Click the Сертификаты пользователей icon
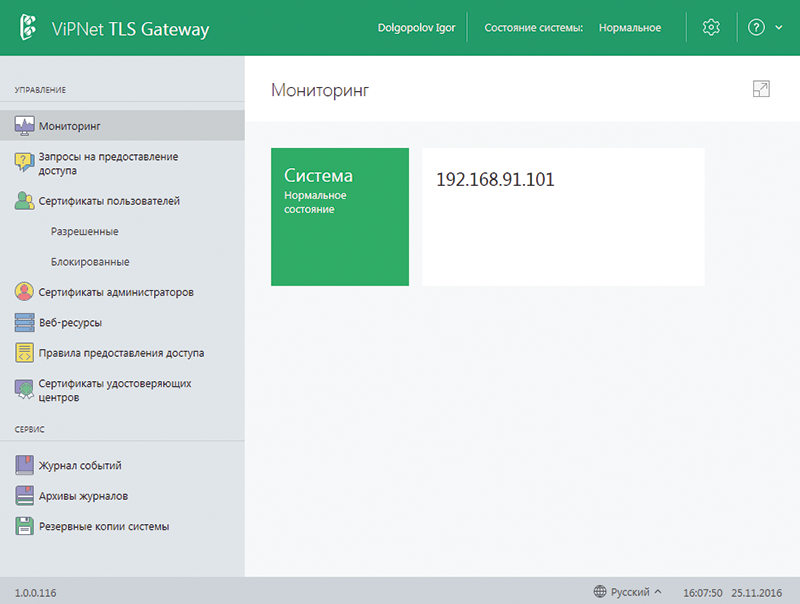This screenshot has width=800, height=604. coord(26,201)
